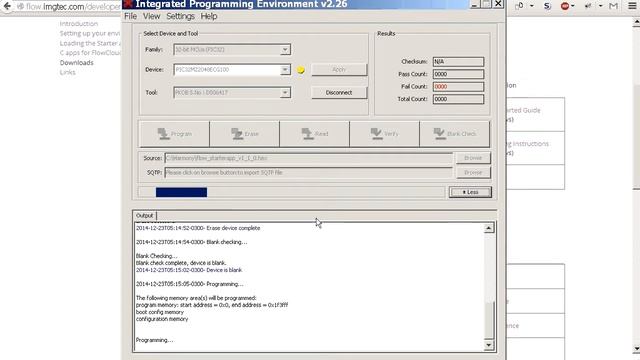Expand the Device dropdown

(285, 70)
